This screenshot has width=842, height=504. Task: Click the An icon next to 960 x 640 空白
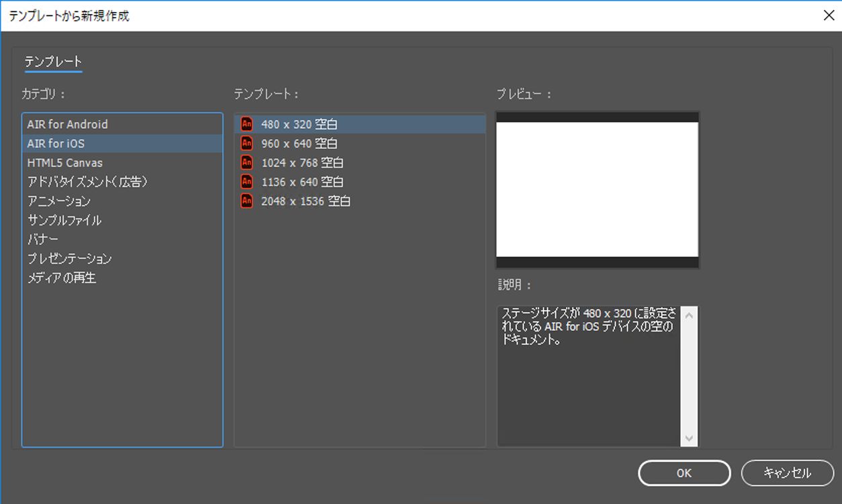click(x=247, y=143)
